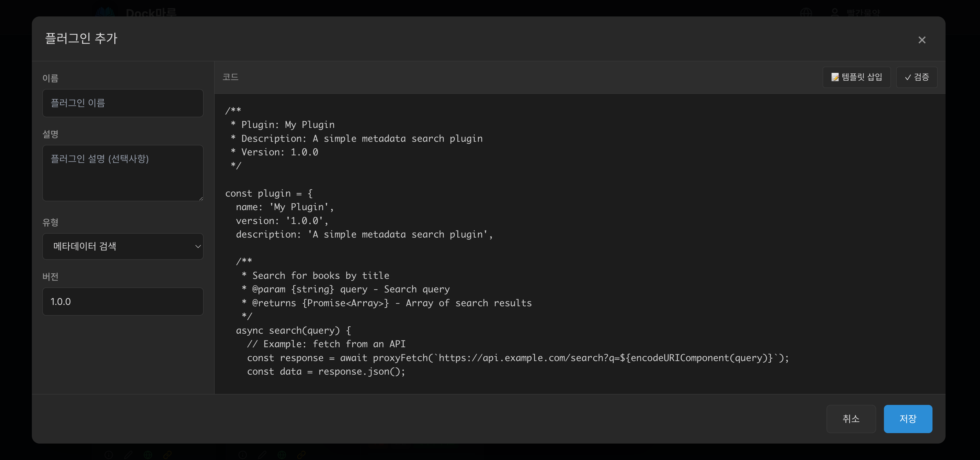
Task: Click the 버전 field showing 1.0.0
Action: tap(122, 301)
